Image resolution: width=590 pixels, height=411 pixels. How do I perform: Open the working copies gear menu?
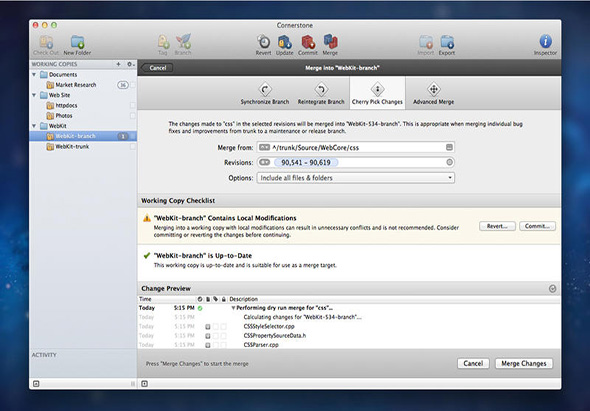pyautogui.click(x=131, y=64)
